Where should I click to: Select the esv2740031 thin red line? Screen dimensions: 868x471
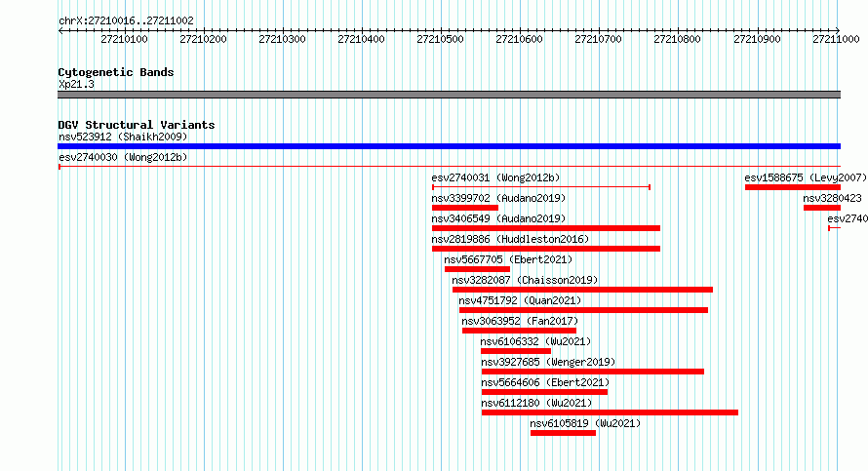click(x=541, y=187)
